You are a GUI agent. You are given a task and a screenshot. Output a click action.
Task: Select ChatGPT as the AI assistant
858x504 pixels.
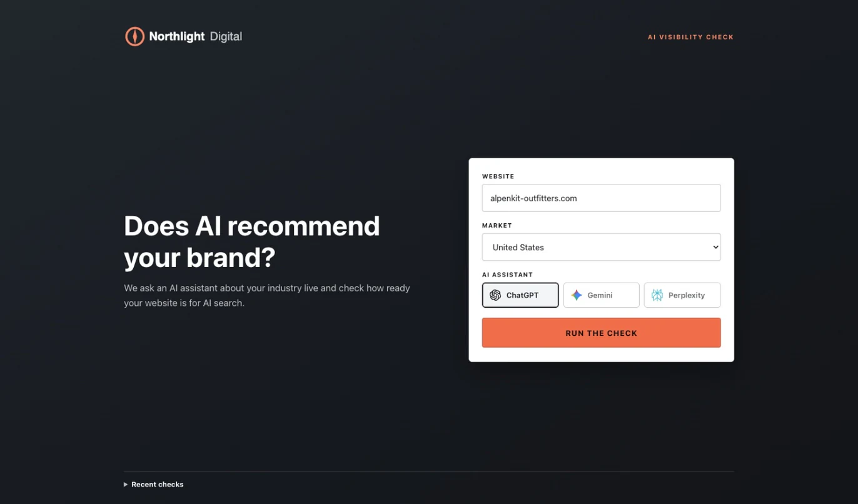tap(520, 295)
